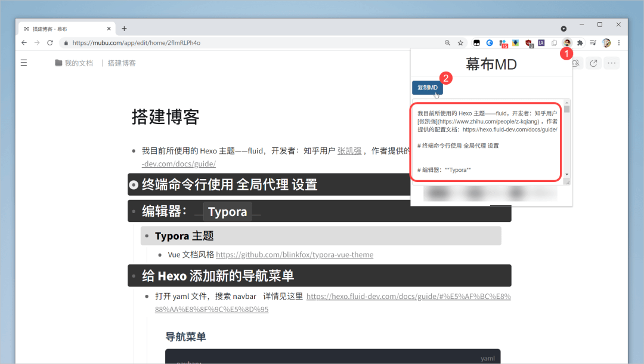Image resolution: width=644 pixels, height=364 pixels.
Task: Open the Extensions puzzle-piece menu
Action: [580, 43]
